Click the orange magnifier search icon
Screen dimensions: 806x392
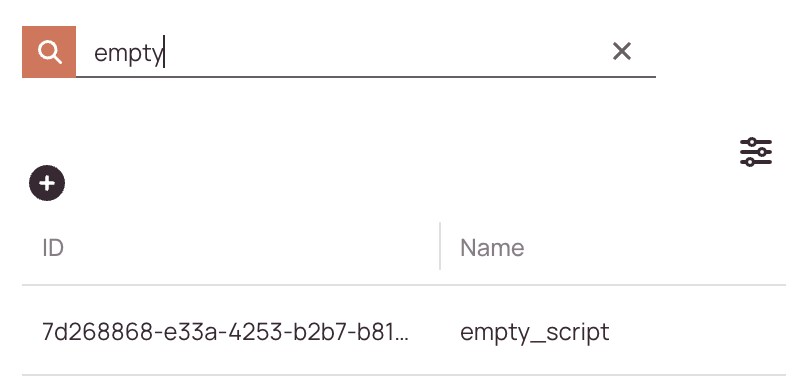tap(49, 52)
